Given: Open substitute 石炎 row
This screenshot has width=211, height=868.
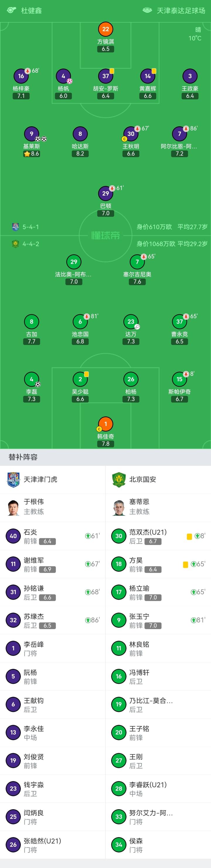Looking at the screenshot, I should click(53, 536).
